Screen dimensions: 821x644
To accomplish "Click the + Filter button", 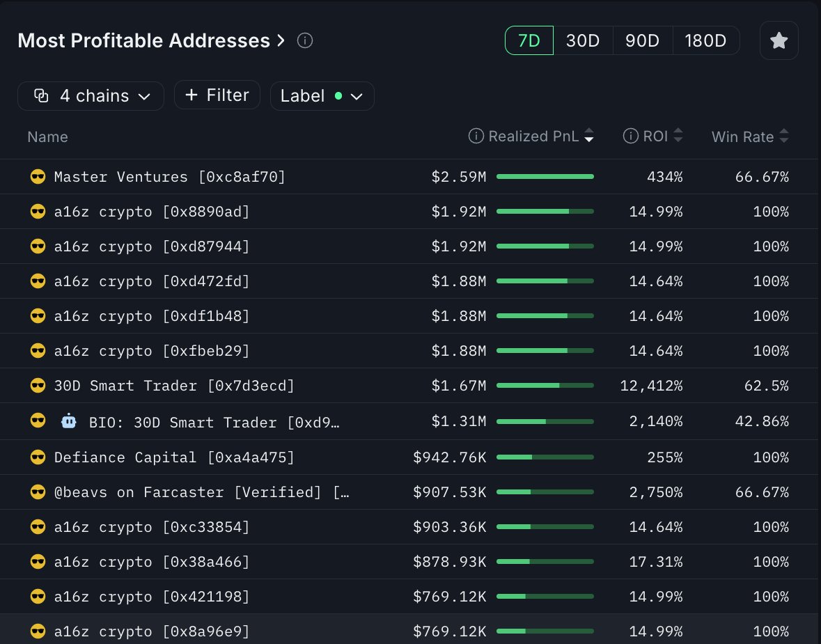I will (217, 95).
